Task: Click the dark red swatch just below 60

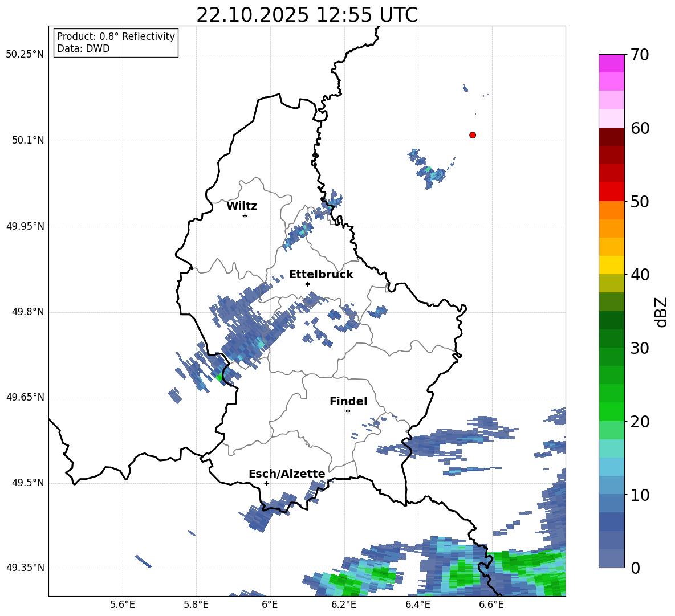Action: [x=611, y=137]
